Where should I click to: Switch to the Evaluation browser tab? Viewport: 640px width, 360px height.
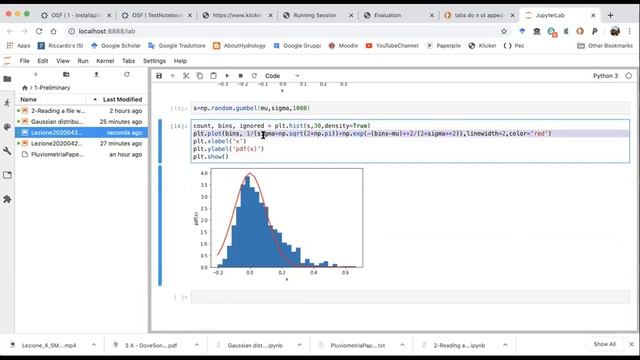[399, 15]
